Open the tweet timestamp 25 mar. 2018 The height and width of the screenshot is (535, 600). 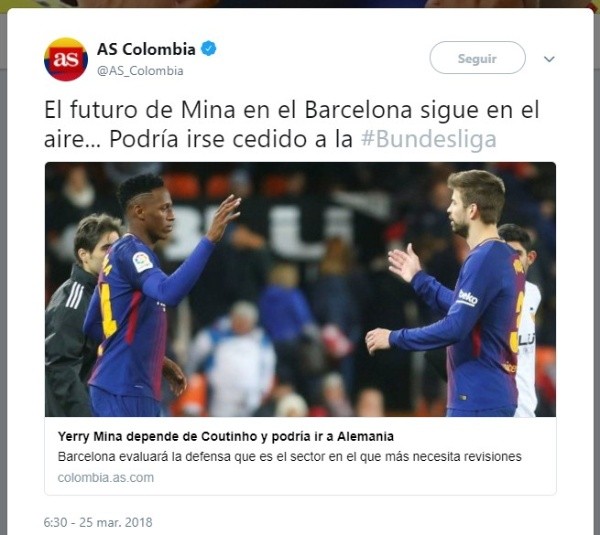pos(98,522)
